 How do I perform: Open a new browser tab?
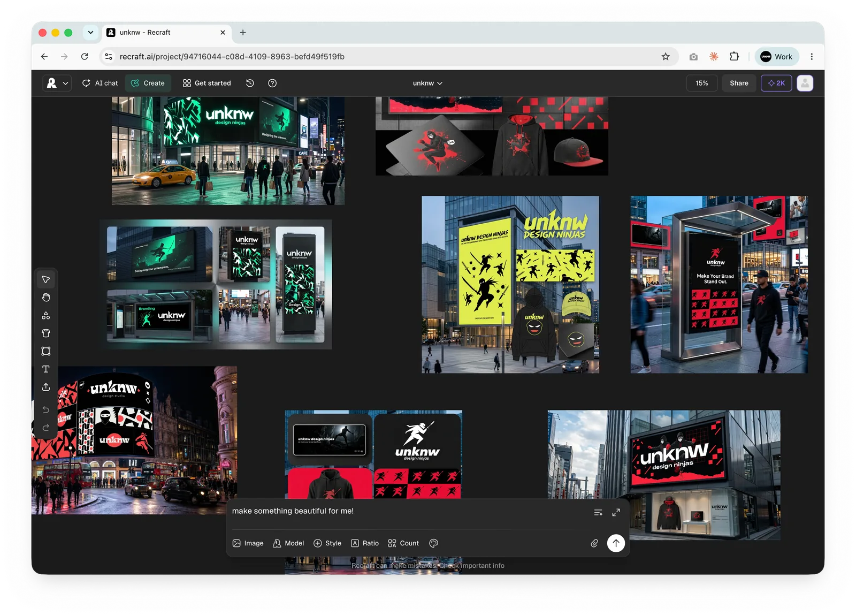click(243, 33)
